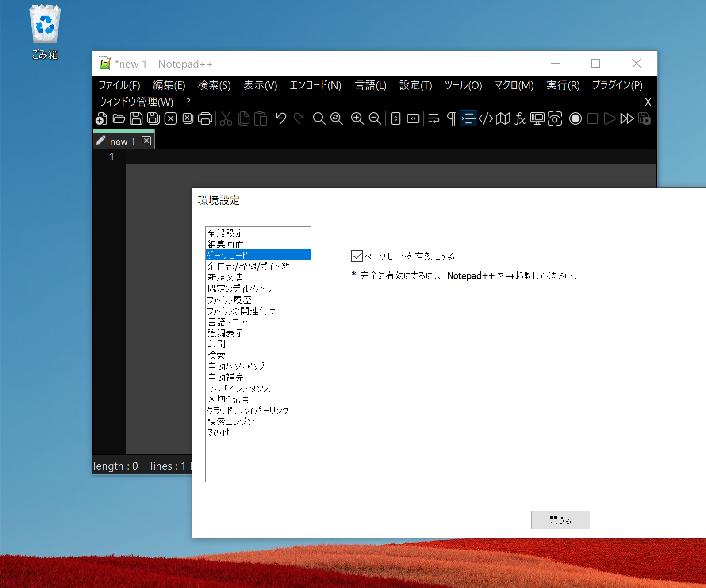
Task: Select 自動バックアップ category
Action: pos(258,366)
